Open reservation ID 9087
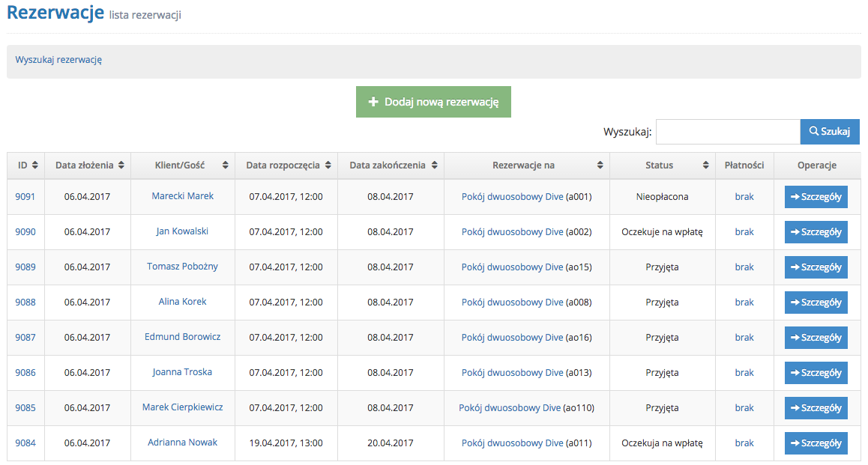The height and width of the screenshot is (465, 868). pos(25,338)
